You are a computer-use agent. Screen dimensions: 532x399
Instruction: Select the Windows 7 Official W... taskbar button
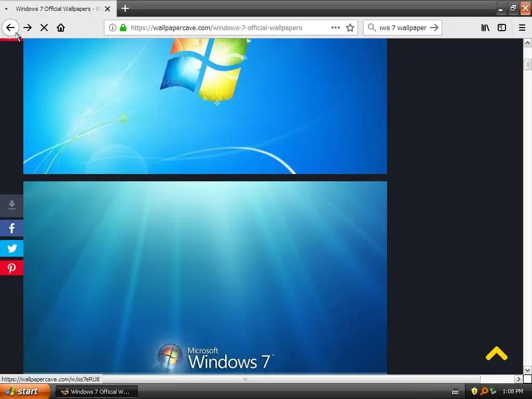pos(96,392)
